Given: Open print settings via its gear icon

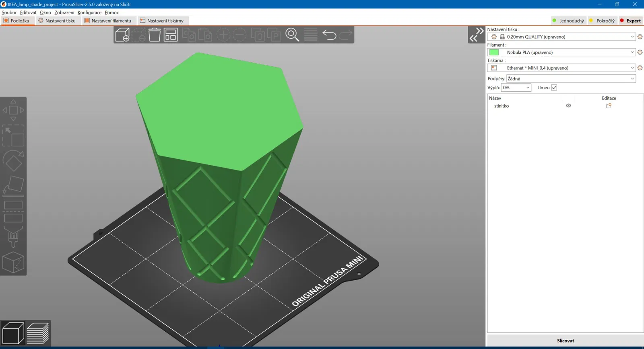Looking at the screenshot, I should [x=640, y=37].
